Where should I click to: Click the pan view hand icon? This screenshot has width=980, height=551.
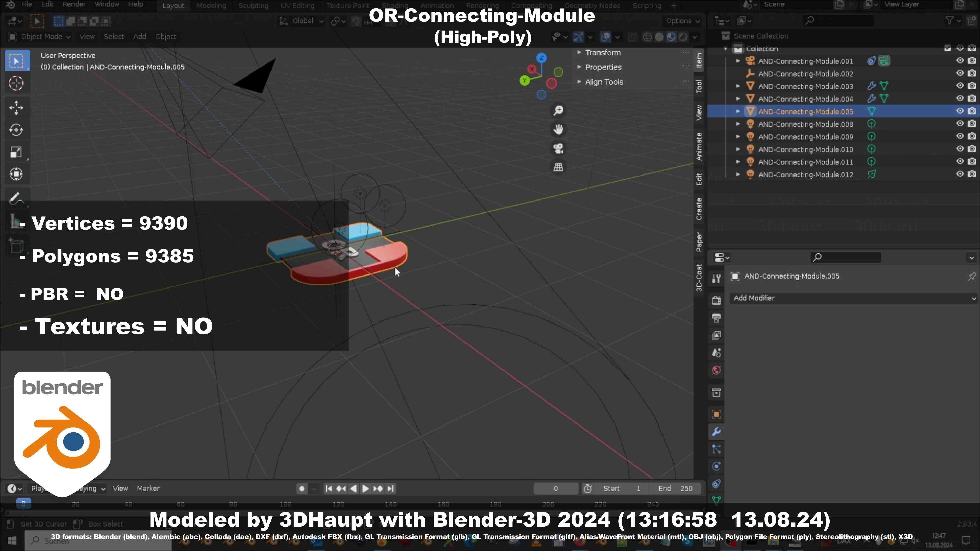[x=558, y=129]
